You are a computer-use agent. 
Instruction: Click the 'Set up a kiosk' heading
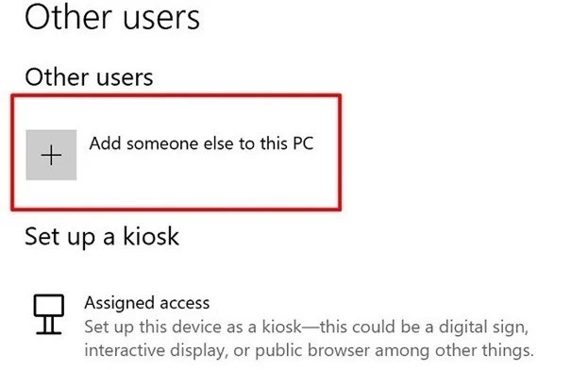pyautogui.click(x=102, y=237)
